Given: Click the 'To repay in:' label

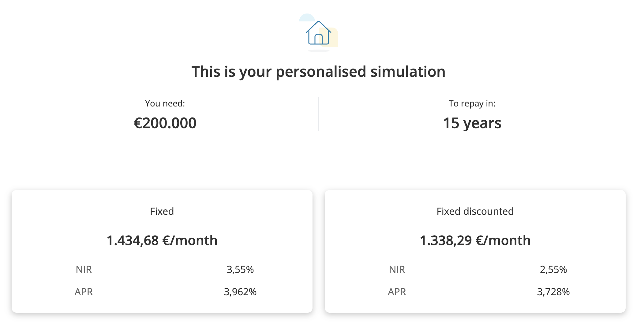Looking at the screenshot, I should point(472,103).
